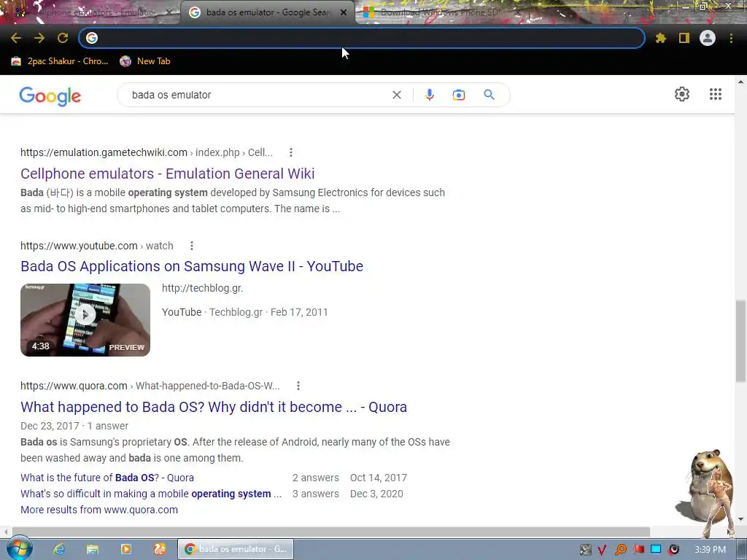The width and height of the screenshot is (747, 560).
Task: Clear the search box with the X icon
Action: (x=396, y=95)
